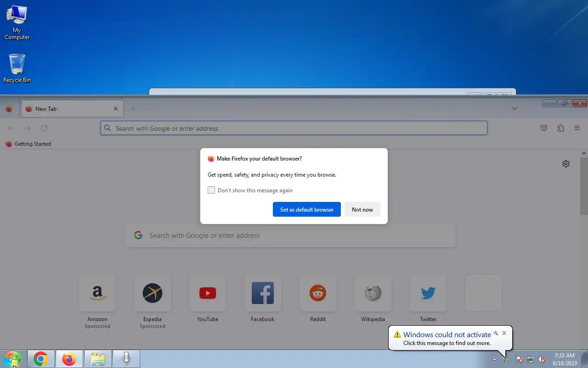
Task: Open the Twitter shortcut tile
Action: point(428,293)
